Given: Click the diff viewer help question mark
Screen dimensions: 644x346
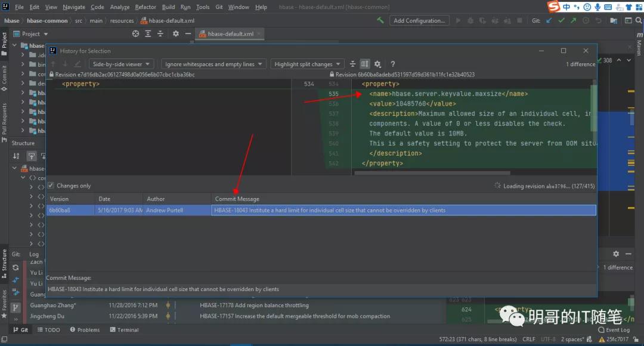Looking at the screenshot, I should (392, 64).
